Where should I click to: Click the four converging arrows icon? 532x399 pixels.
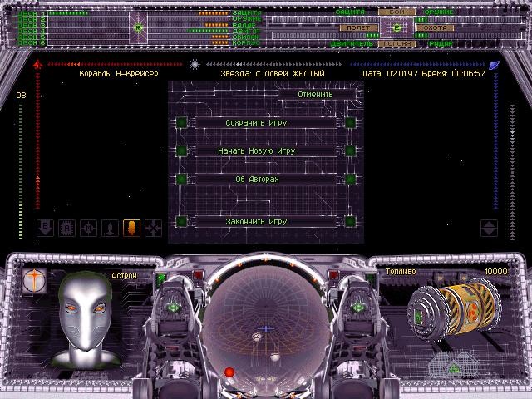pos(153,228)
